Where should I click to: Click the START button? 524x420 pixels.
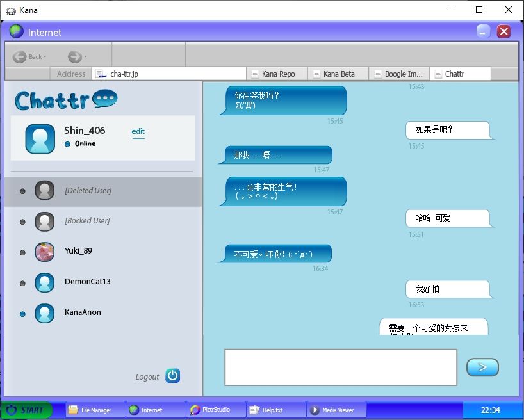26,410
